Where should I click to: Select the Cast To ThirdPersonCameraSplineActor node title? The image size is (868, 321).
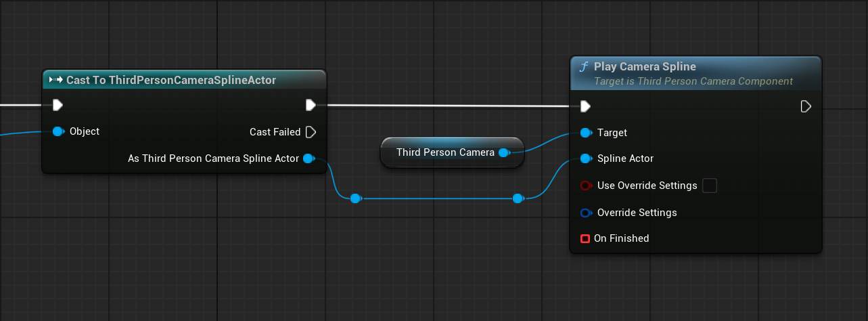(170, 80)
